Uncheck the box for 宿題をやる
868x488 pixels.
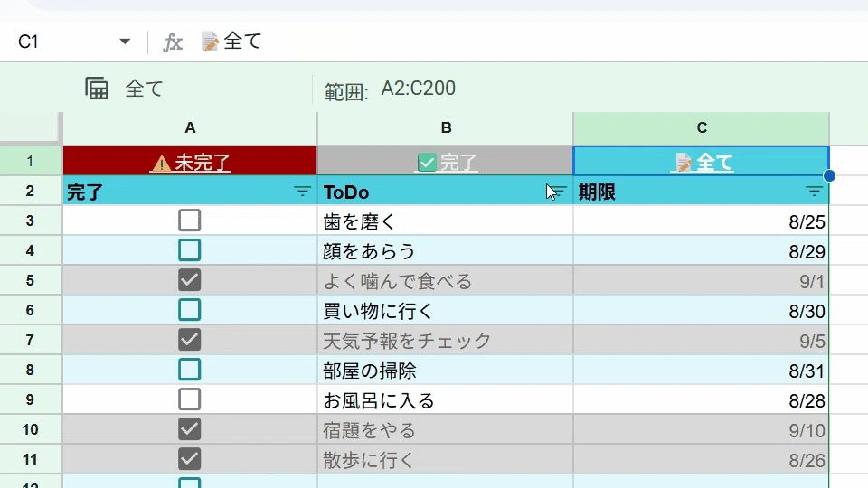click(189, 429)
